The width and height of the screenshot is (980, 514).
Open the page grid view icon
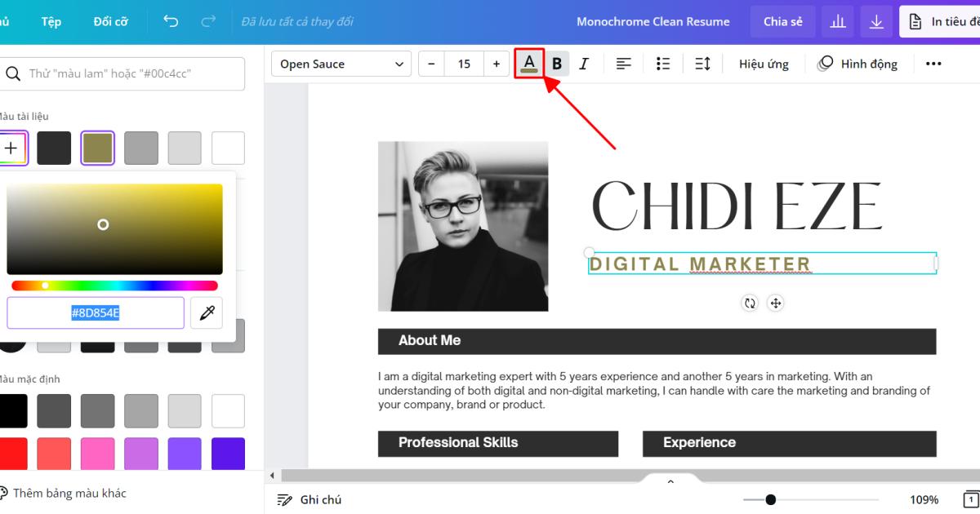[971, 499]
